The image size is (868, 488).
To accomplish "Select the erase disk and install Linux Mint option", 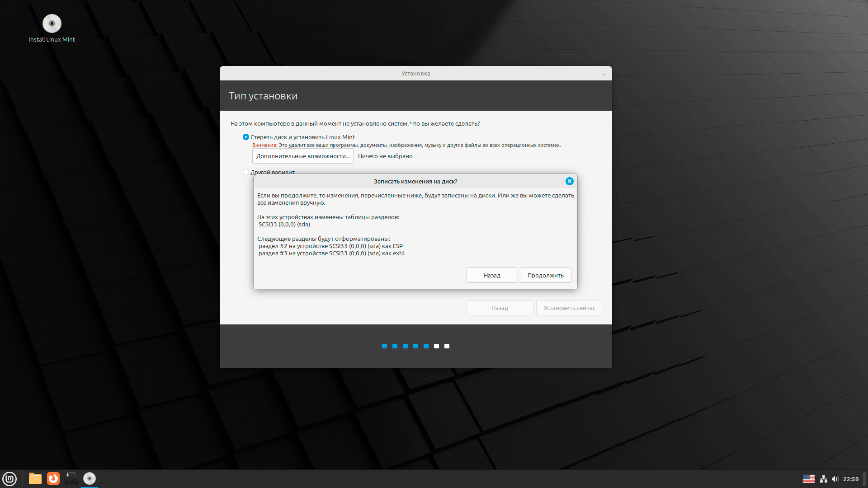I will pos(246,137).
